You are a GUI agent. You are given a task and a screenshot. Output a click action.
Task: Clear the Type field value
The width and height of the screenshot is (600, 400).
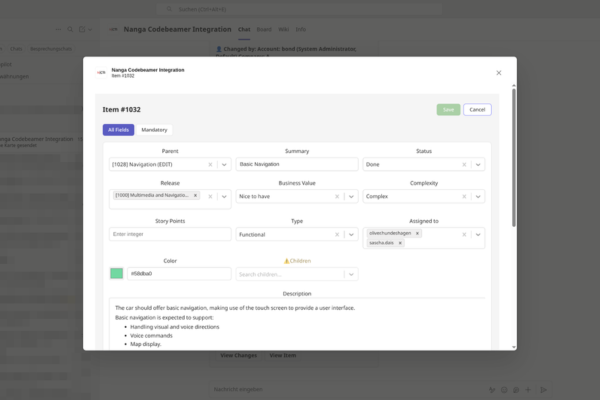tap(337, 235)
